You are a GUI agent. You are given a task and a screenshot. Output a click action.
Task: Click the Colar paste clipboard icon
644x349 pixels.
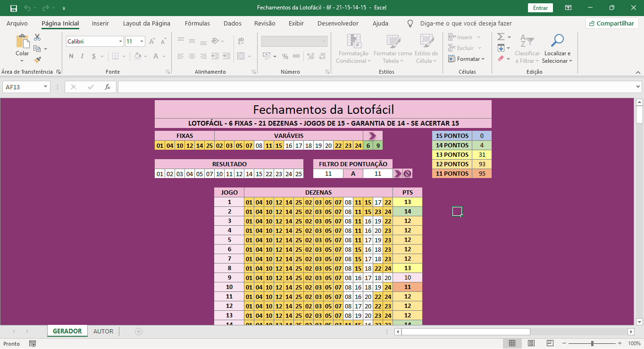pyautogui.click(x=22, y=42)
